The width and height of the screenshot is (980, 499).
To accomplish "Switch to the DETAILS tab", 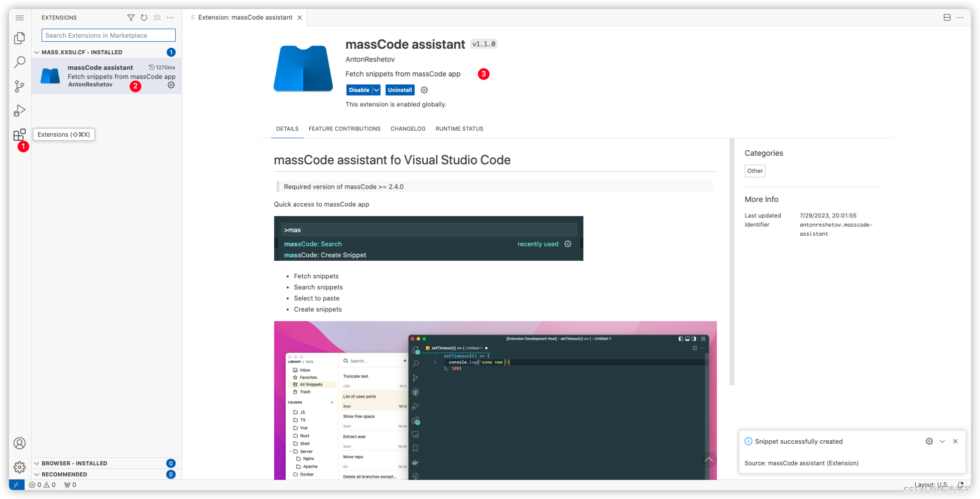I will (x=287, y=129).
